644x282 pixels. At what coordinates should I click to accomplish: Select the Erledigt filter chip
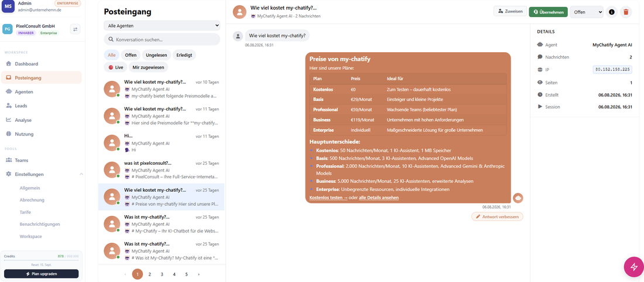tap(184, 55)
